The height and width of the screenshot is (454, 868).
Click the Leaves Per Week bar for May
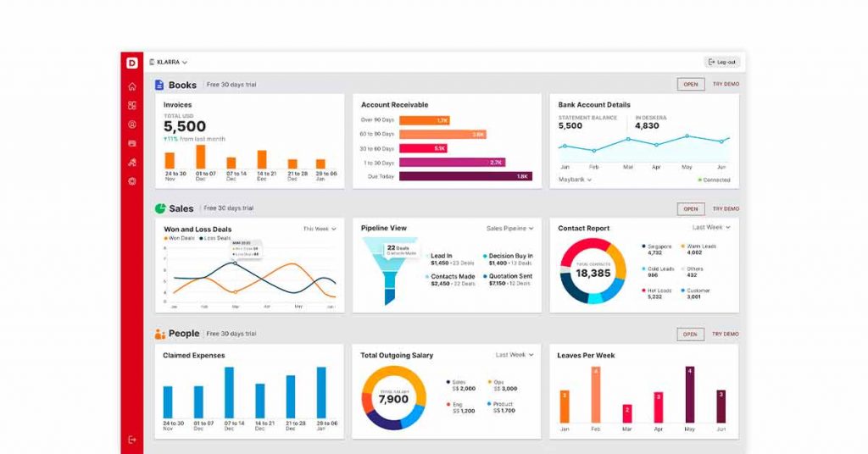point(690,395)
